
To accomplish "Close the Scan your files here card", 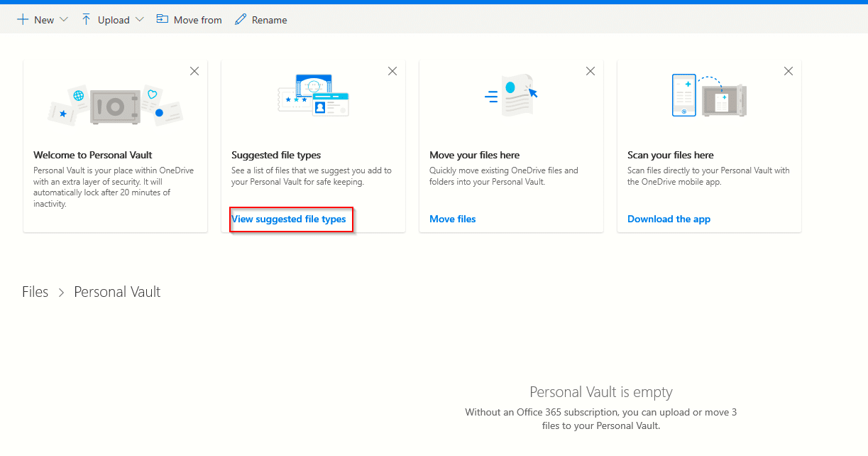I will tap(789, 71).
